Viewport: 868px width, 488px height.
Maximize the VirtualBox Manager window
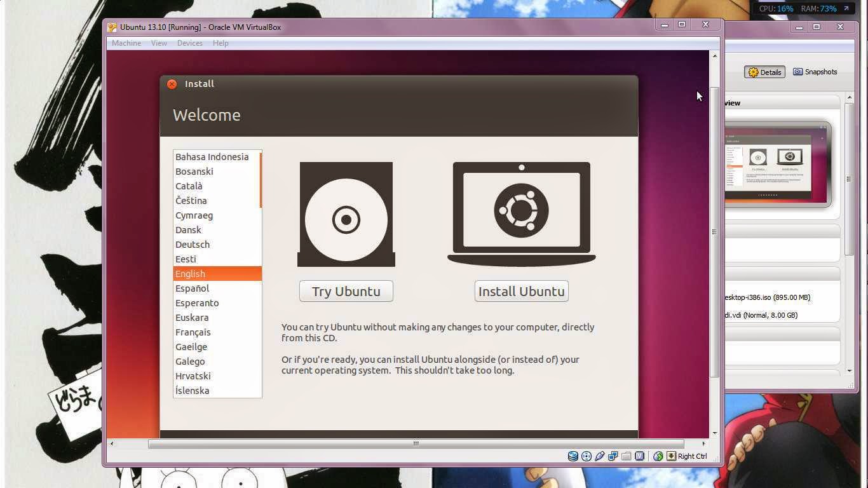pos(817,27)
